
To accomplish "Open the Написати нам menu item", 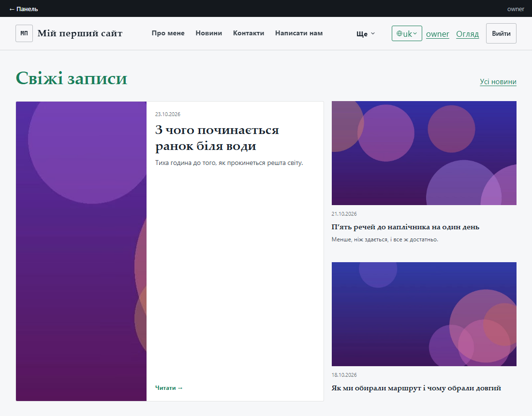I will coord(298,33).
